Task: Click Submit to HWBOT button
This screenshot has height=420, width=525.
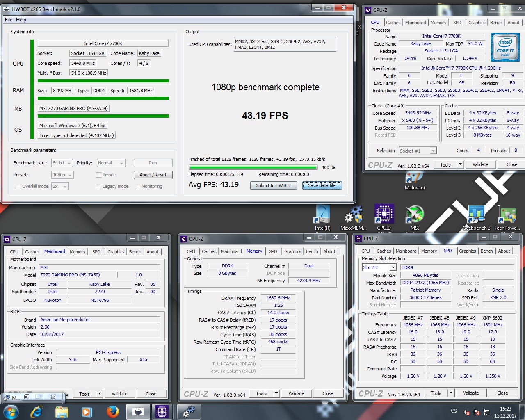Action: coord(274,185)
